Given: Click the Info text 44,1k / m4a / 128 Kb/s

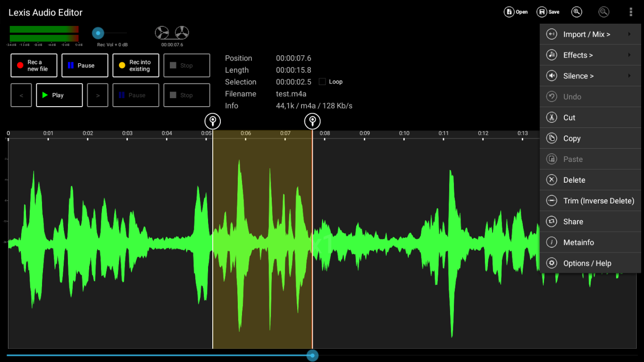Looking at the screenshot, I should coord(314,106).
